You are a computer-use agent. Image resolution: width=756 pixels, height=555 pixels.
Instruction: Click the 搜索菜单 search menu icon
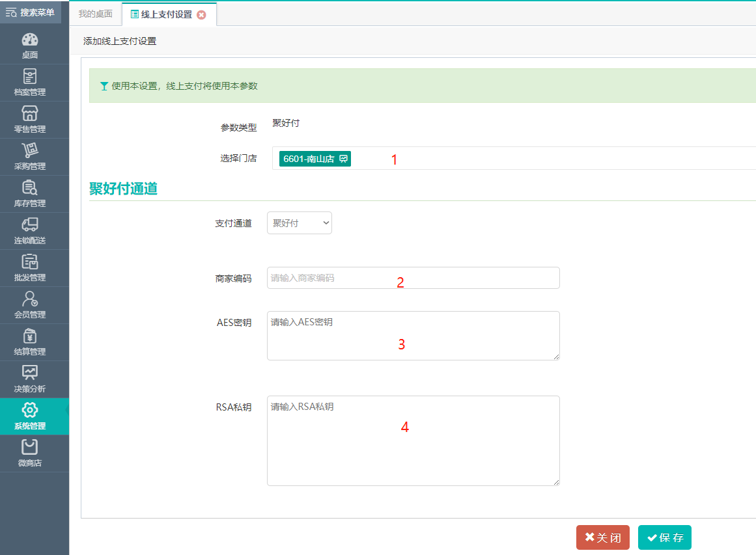click(x=11, y=12)
